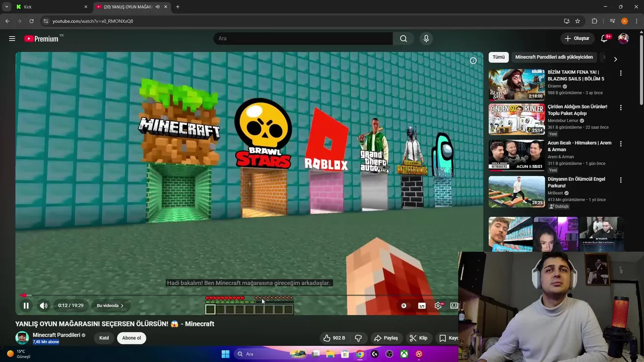Viewport: 644px width, 362px height.
Task: Open options for 'Çin'den Aldığım Son Ürünler' video
Action: [620, 108]
